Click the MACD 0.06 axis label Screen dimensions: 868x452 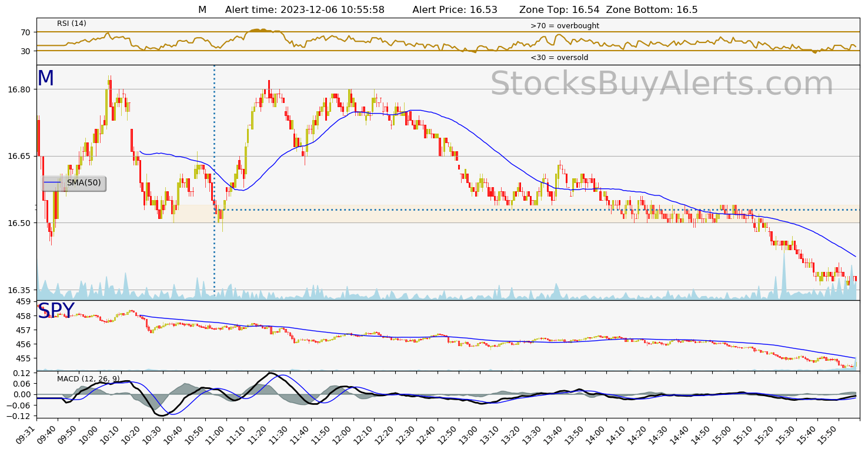click(21, 384)
